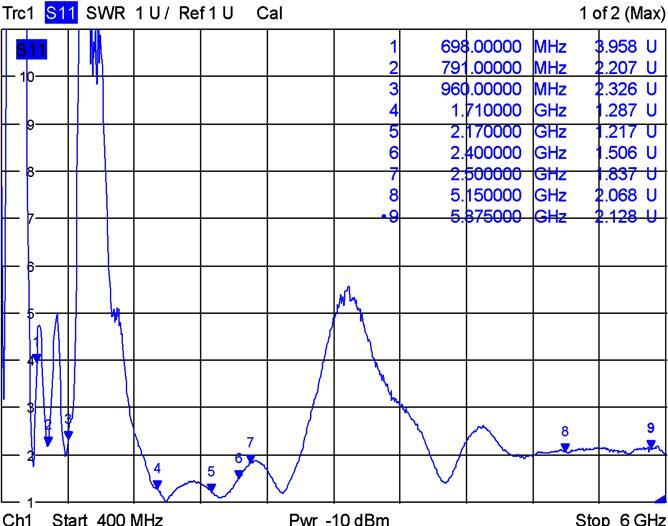The image size is (668, 526).
Task: Click the Pwr -10 dBm power label
Action: click(338, 518)
